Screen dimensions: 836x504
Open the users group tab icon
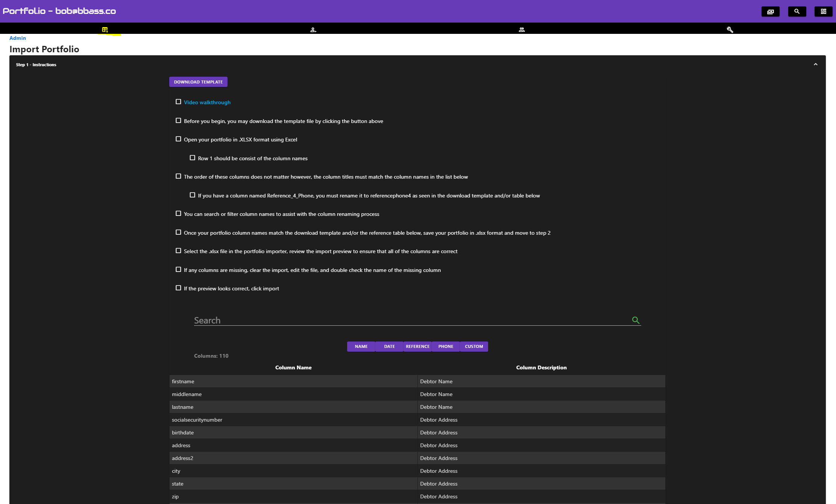(x=522, y=30)
